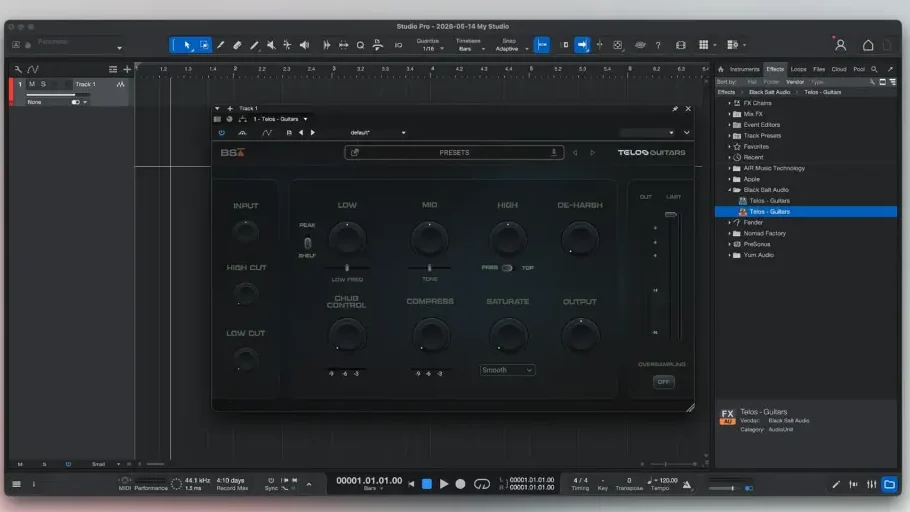
Task: Click the Record button in transport
Action: [460, 484]
